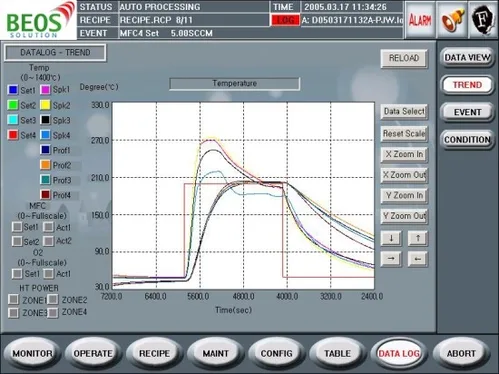Click the Temperature chart title box
This screenshot has height=374, width=499.
point(235,84)
